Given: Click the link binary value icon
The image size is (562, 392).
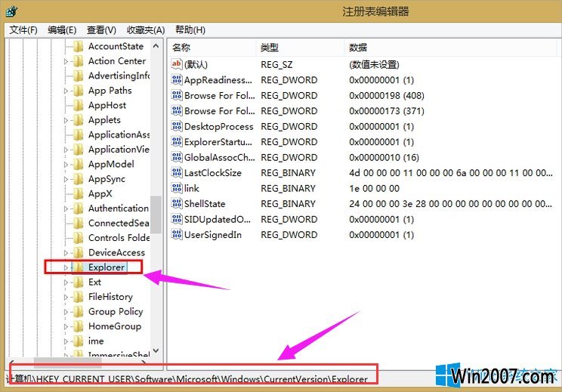Looking at the screenshot, I should coord(176,188).
